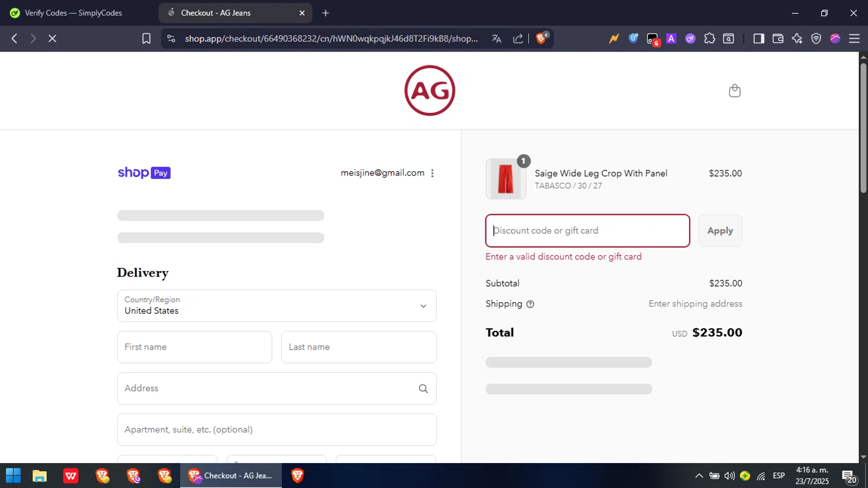Focus the Discount code or gift card field
The height and width of the screenshot is (488, 868).
(x=587, y=230)
